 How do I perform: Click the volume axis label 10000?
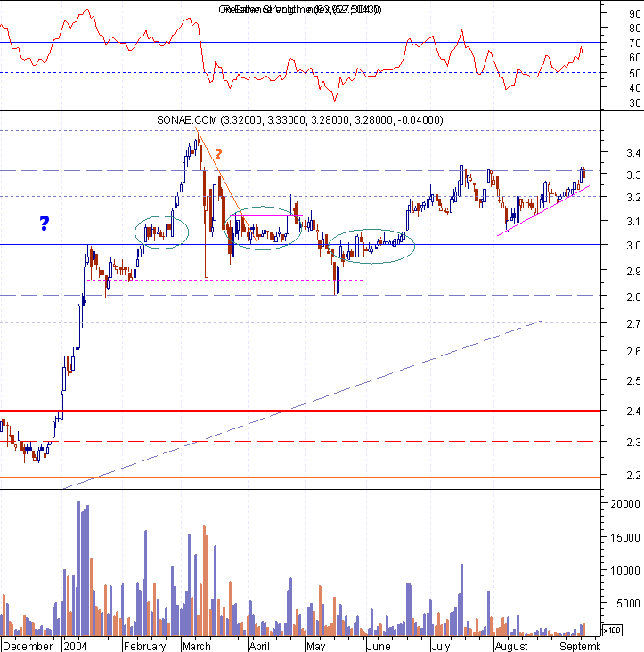(x=625, y=570)
